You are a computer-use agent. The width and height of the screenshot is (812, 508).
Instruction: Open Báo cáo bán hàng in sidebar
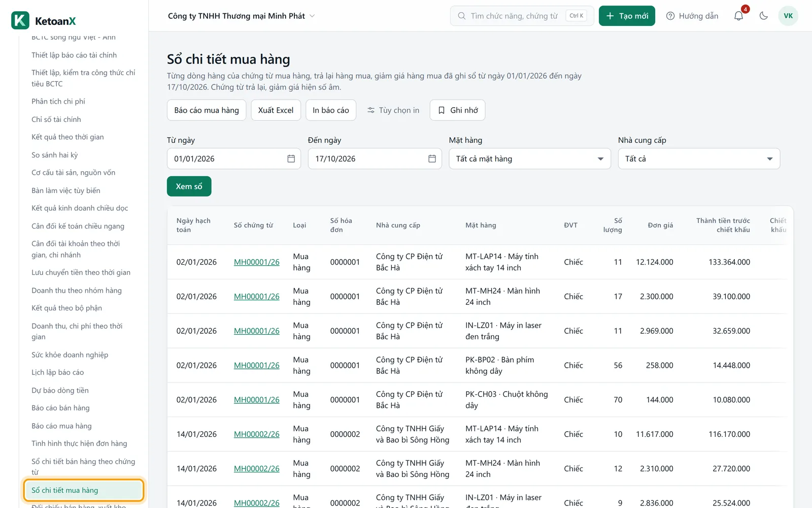coord(60,408)
